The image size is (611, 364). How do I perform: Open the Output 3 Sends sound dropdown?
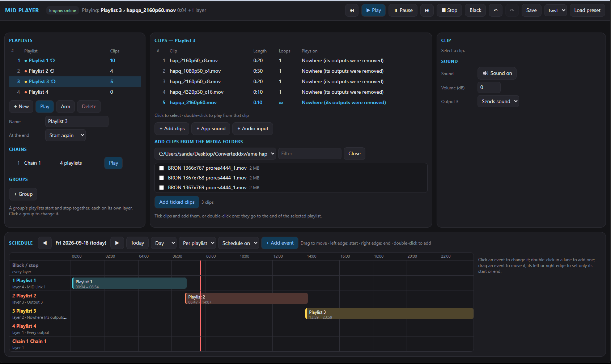498,102
